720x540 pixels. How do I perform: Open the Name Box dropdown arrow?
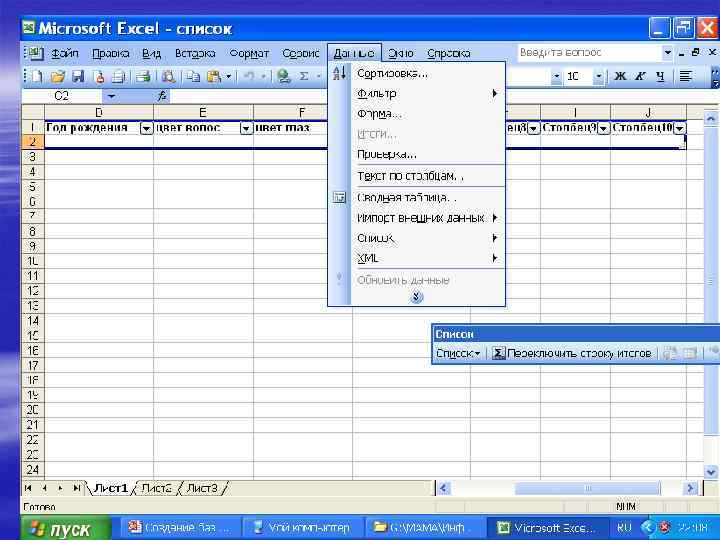click(111, 96)
